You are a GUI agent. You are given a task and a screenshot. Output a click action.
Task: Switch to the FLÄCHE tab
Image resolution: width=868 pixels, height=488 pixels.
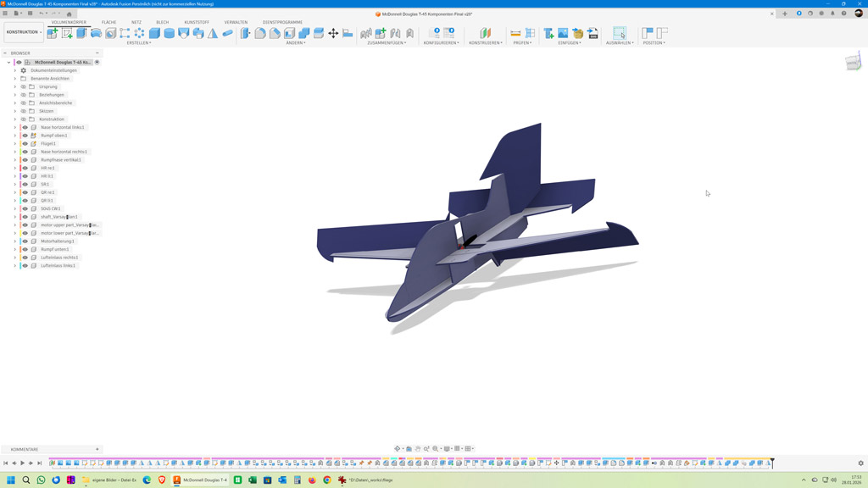click(x=108, y=22)
